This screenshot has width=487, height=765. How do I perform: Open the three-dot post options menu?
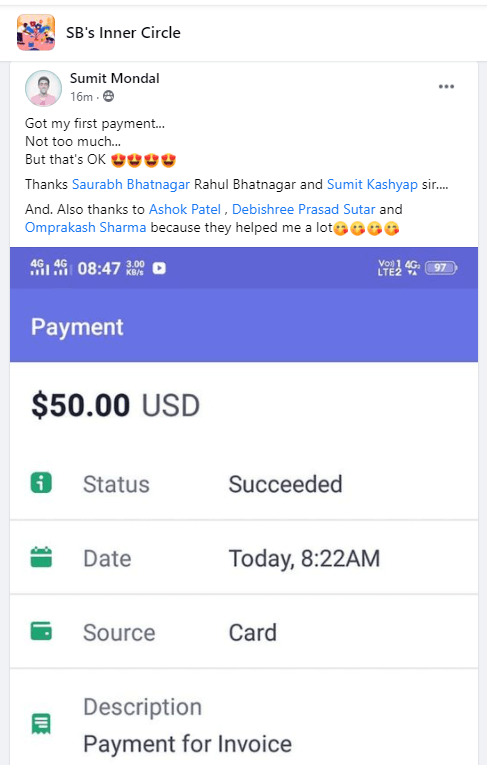click(x=446, y=86)
